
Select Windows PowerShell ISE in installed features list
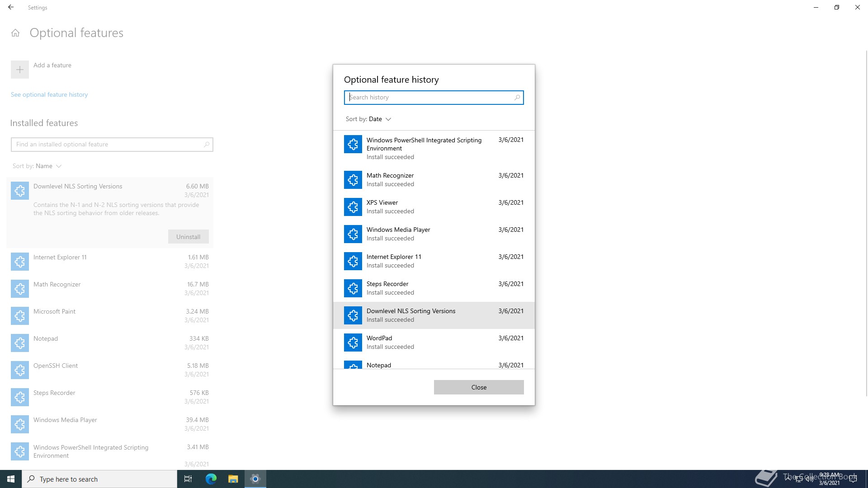pos(110,454)
